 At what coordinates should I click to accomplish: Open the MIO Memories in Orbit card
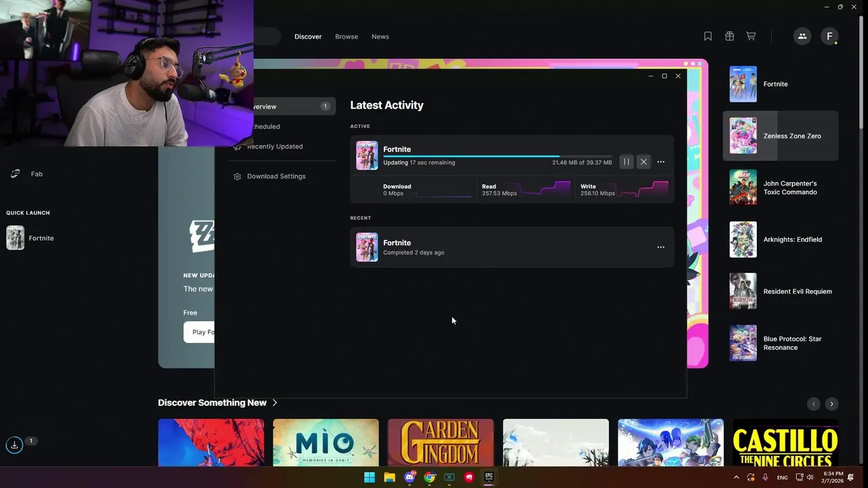click(325, 443)
